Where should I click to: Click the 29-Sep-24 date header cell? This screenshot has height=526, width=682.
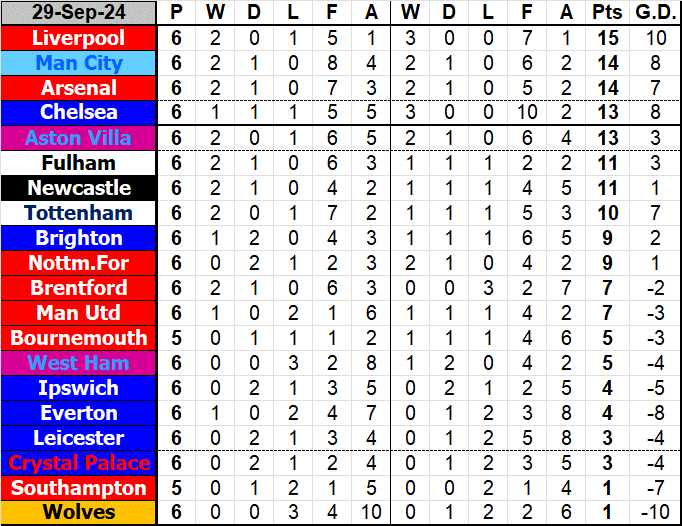click(x=79, y=13)
